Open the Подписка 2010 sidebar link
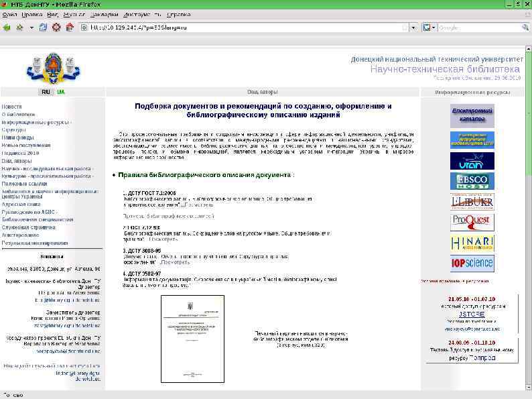This screenshot has height=399, width=532. [20, 153]
